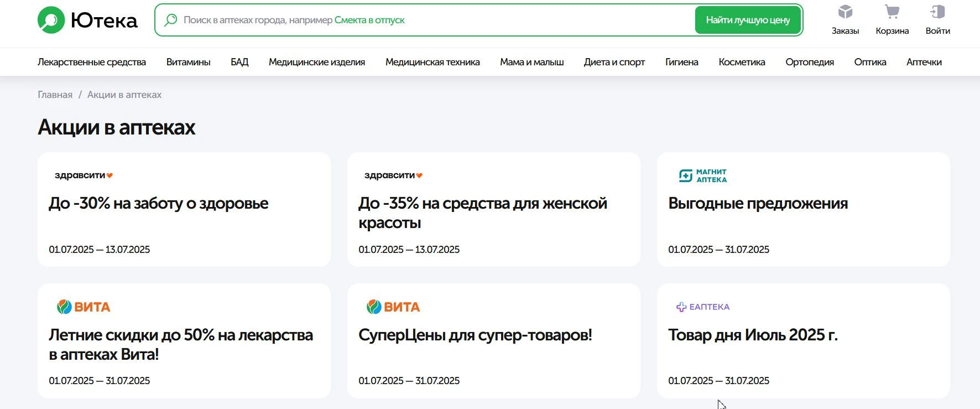Click Здравсити logo on -35% card
The height and width of the screenshot is (409, 980).
click(393, 175)
